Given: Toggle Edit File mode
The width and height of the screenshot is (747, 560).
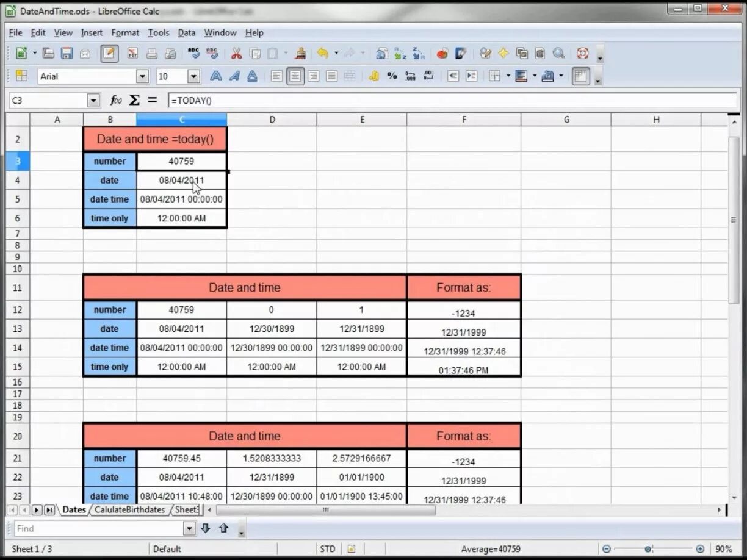Looking at the screenshot, I should [x=109, y=53].
